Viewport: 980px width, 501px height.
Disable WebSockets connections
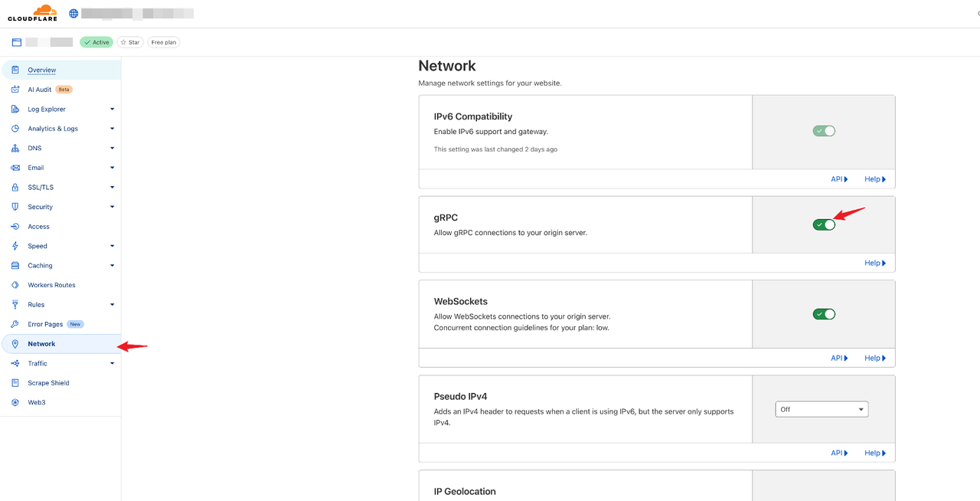pos(823,313)
